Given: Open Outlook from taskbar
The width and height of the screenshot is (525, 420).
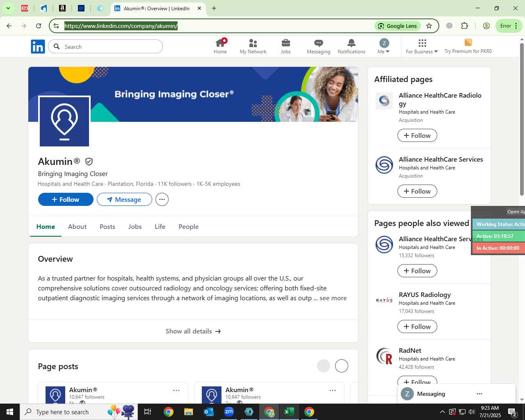Looking at the screenshot, I should click(x=209, y=412).
